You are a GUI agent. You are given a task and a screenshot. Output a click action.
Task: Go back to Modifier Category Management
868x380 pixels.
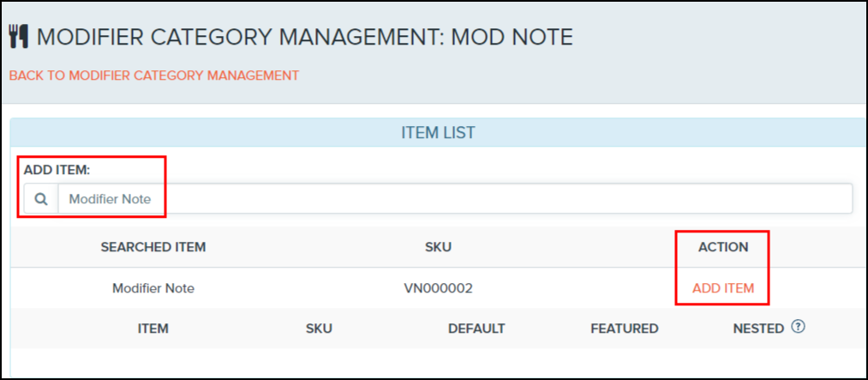[x=154, y=75]
